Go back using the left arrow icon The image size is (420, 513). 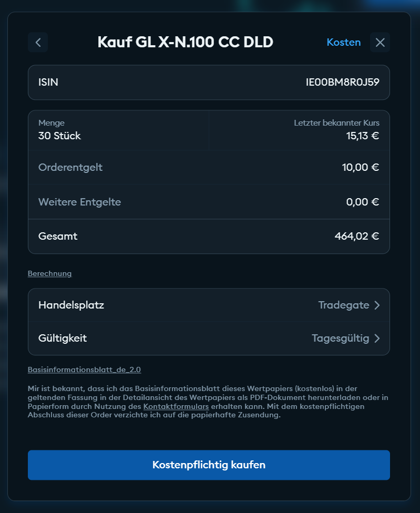tap(38, 43)
